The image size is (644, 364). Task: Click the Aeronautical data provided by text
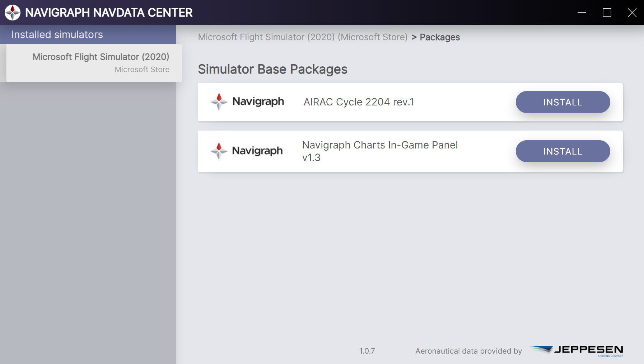click(x=468, y=351)
